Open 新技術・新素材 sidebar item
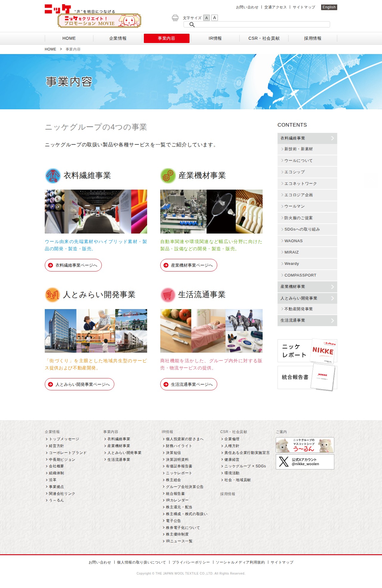 307,149
